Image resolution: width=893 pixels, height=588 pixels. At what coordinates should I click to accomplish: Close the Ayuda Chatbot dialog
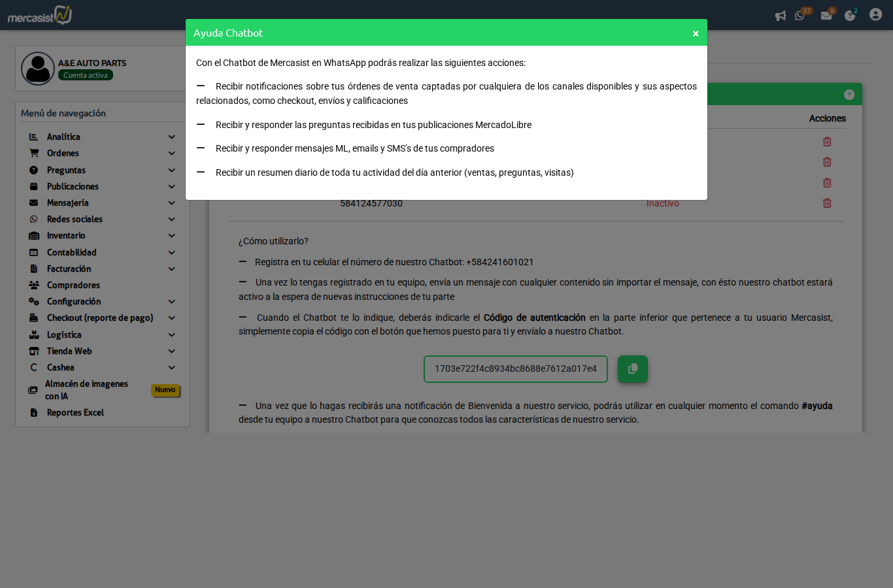point(696,33)
